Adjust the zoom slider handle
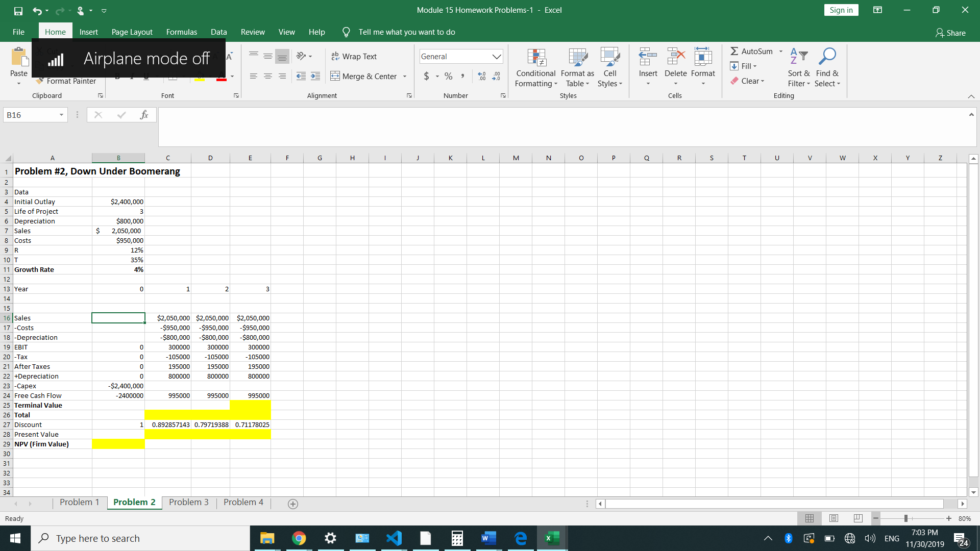The width and height of the screenshot is (980, 551). point(905,518)
